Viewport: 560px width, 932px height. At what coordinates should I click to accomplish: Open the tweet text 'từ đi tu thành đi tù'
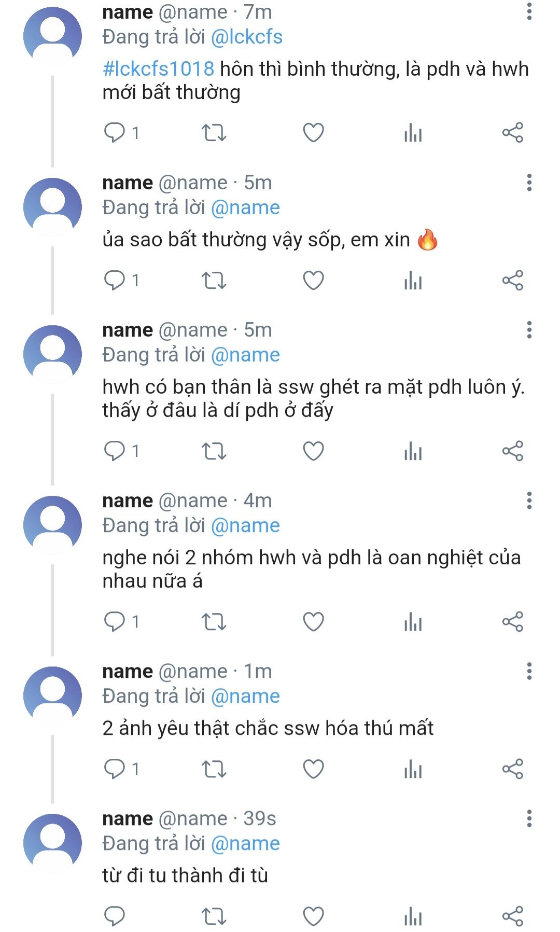click(x=185, y=875)
